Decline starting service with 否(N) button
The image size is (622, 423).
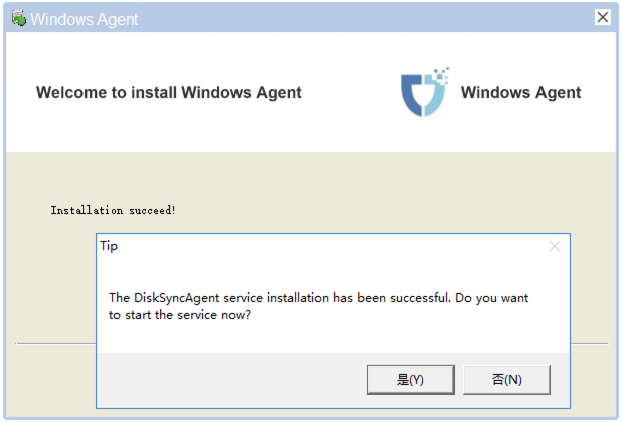(507, 380)
